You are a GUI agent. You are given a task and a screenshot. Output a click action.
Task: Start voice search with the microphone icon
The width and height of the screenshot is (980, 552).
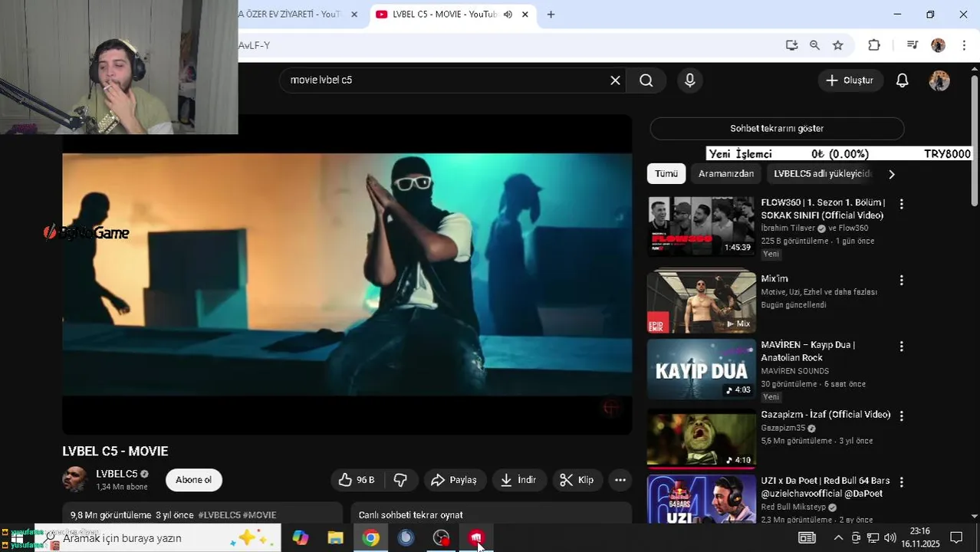[x=690, y=80]
